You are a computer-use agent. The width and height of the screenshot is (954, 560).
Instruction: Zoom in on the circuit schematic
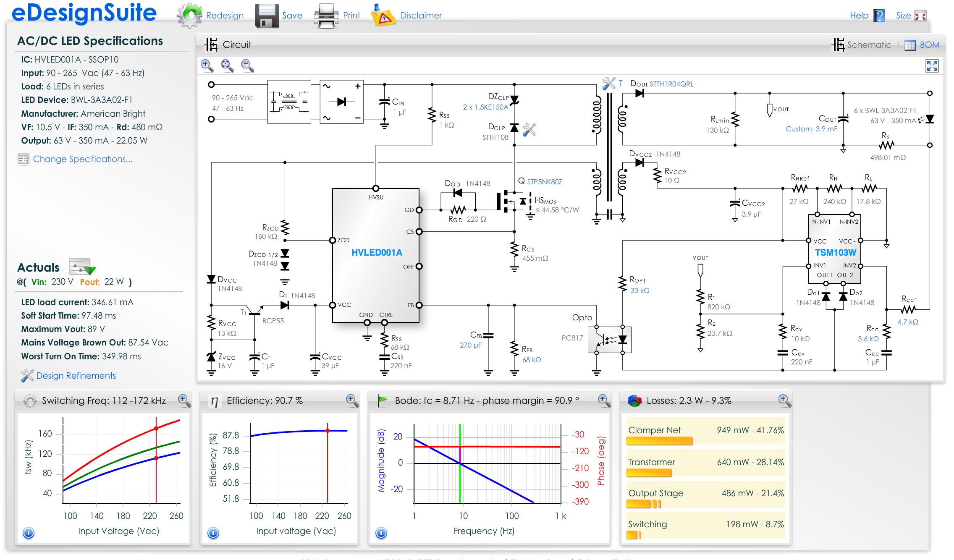(x=207, y=65)
